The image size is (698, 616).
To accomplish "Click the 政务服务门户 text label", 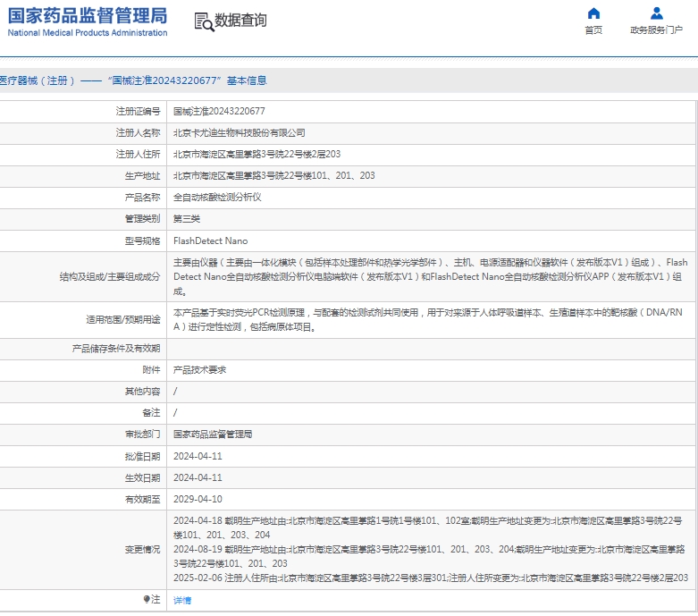I will pyautogui.click(x=656, y=30).
